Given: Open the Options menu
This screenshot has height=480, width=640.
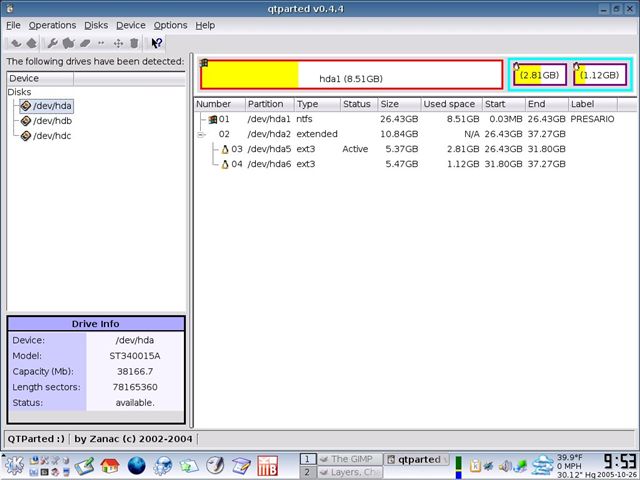Looking at the screenshot, I should [170, 25].
